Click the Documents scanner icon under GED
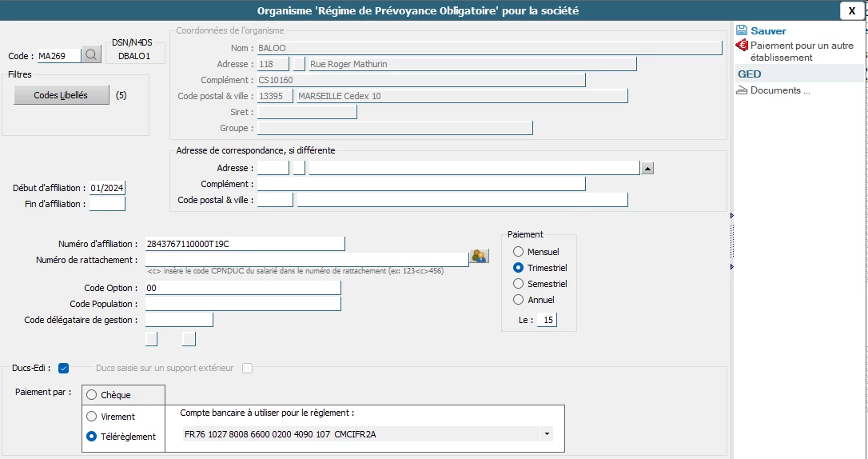This screenshot has width=868, height=459. coord(742,90)
